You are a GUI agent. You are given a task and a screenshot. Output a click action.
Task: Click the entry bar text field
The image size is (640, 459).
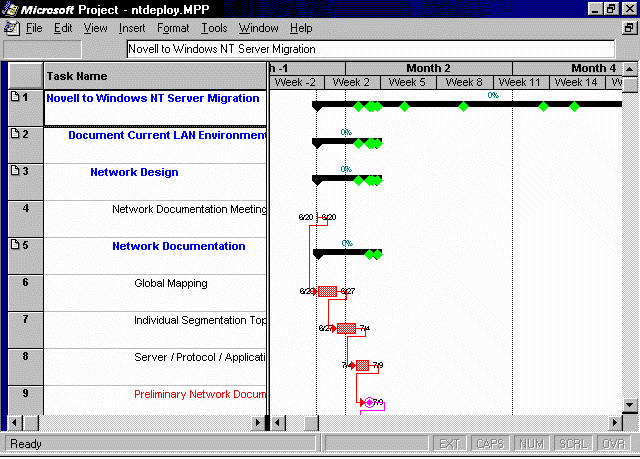pyautogui.click(x=370, y=48)
